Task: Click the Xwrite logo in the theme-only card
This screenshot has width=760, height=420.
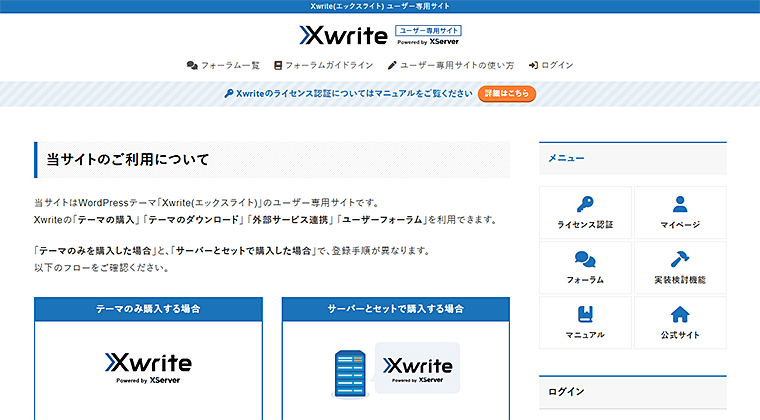Action: pos(148,368)
